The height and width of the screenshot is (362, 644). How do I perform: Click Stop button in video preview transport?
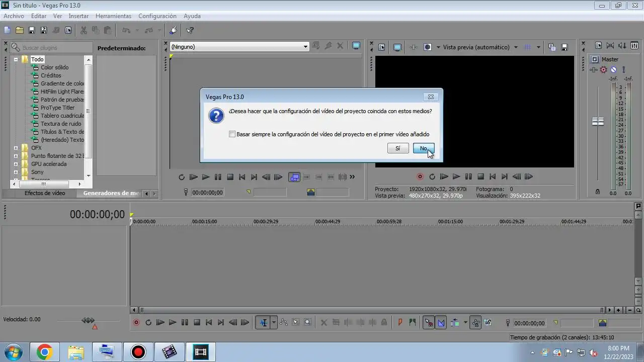(x=480, y=176)
